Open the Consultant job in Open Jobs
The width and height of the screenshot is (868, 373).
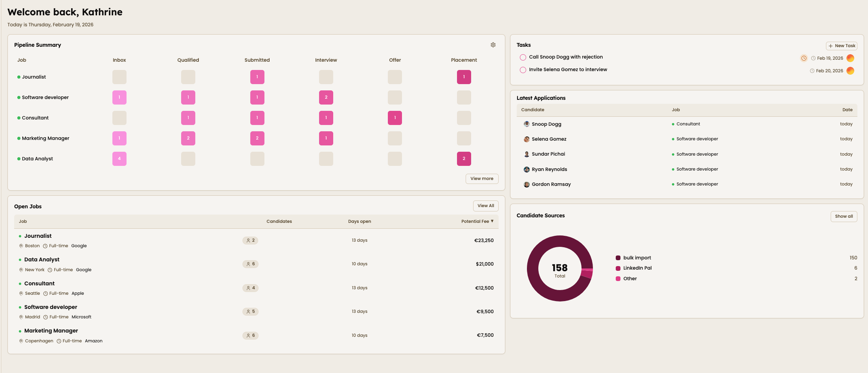[x=39, y=284]
